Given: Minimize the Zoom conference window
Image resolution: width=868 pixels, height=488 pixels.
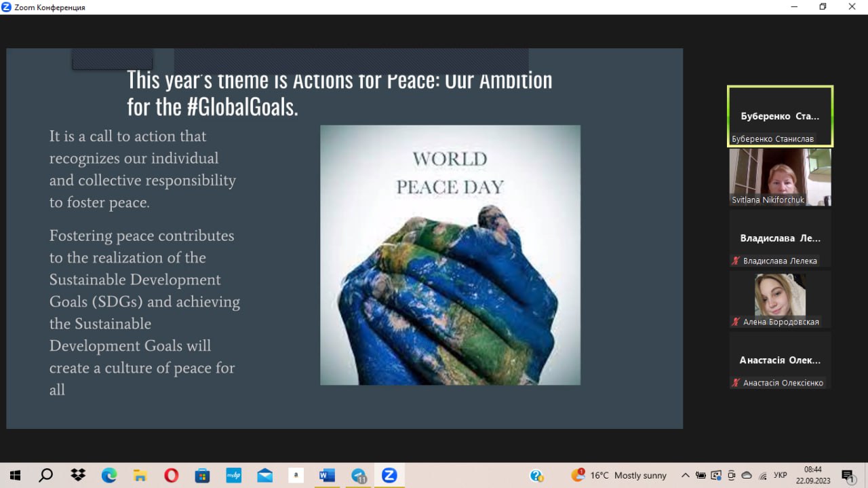Looking at the screenshot, I should [794, 7].
